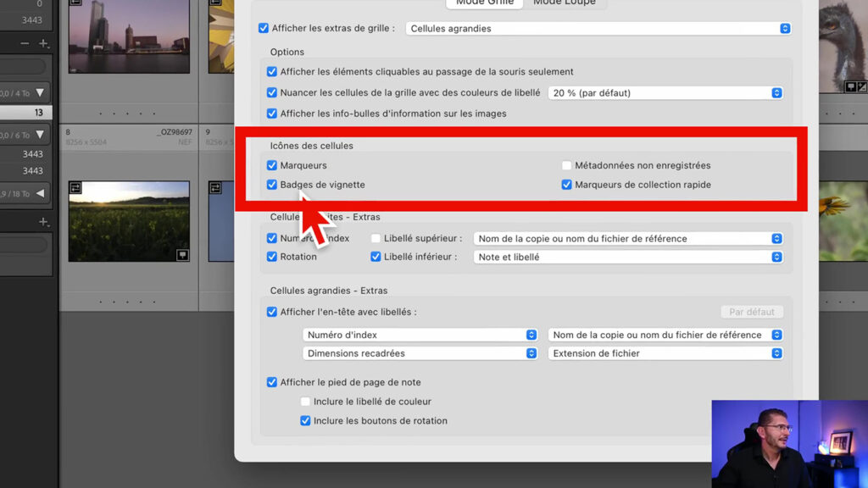Click the plus icon below the folders list

click(x=42, y=222)
